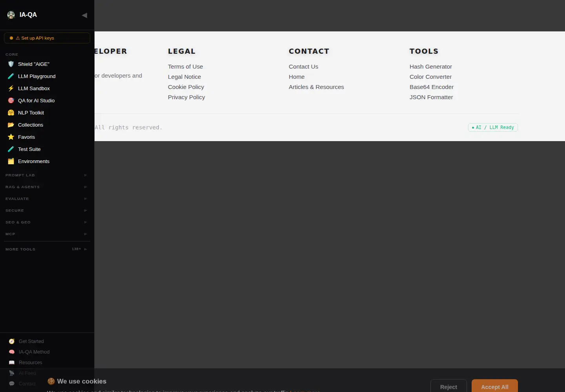Open LLM Sandbox lightning icon
The height and width of the screenshot is (392, 565).
click(11, 88)
